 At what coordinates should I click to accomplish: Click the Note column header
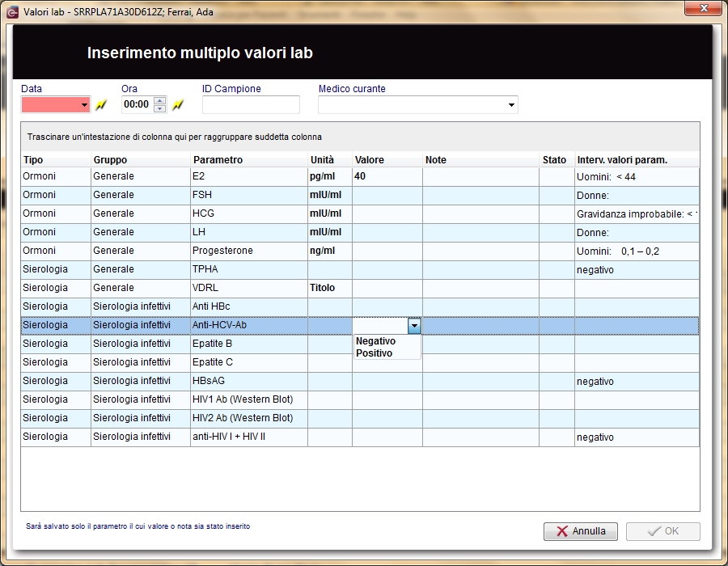(x=480, y=159)
